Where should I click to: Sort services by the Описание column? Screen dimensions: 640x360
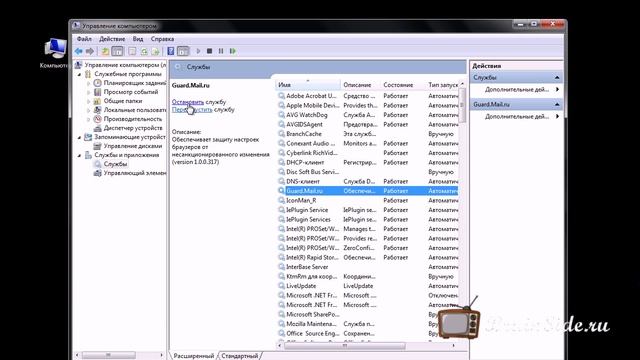(x=360, y=85)
